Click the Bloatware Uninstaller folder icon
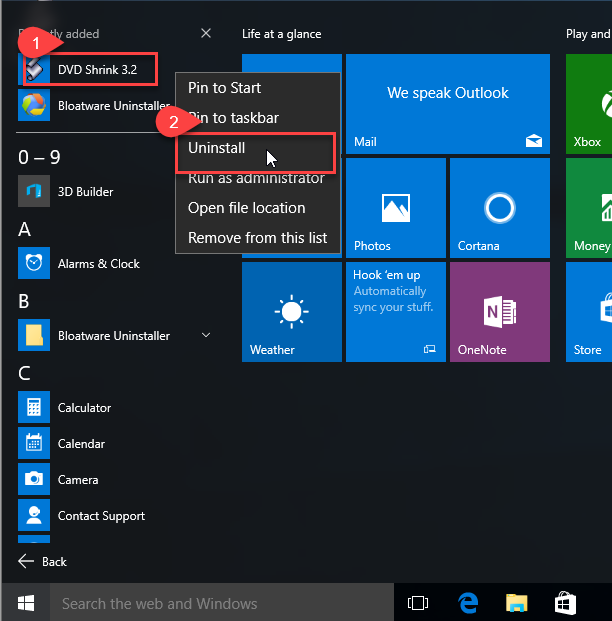 click(34, 335)
